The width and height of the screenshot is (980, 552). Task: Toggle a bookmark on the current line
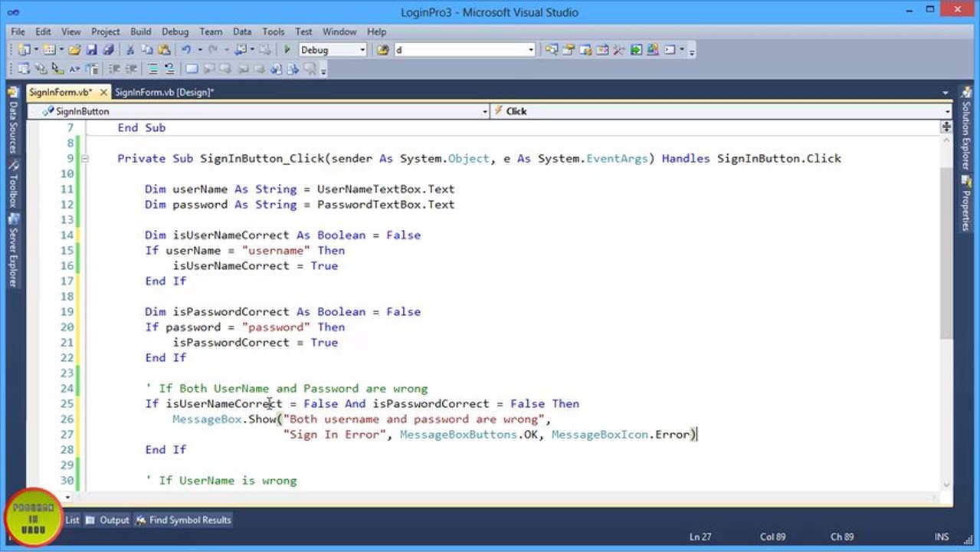click(x=192, y=69)
